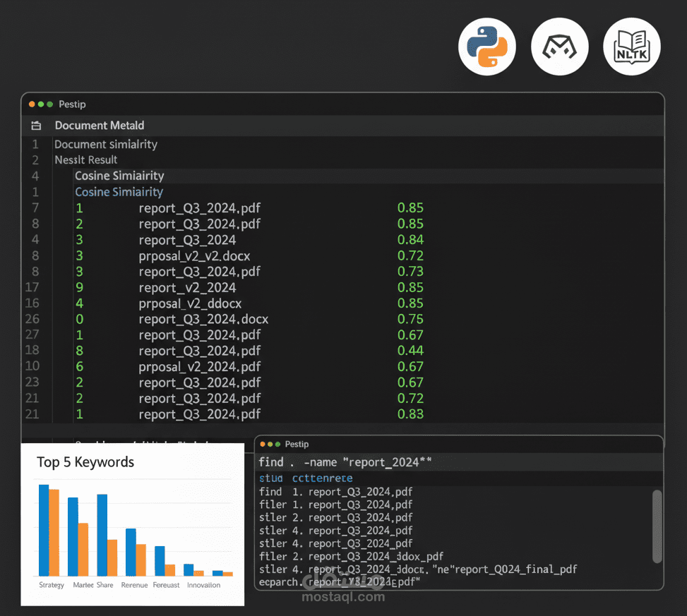Click the NLTK book logo icon
687x616 pixels.
pyautogui.click(x=632, y=47)
